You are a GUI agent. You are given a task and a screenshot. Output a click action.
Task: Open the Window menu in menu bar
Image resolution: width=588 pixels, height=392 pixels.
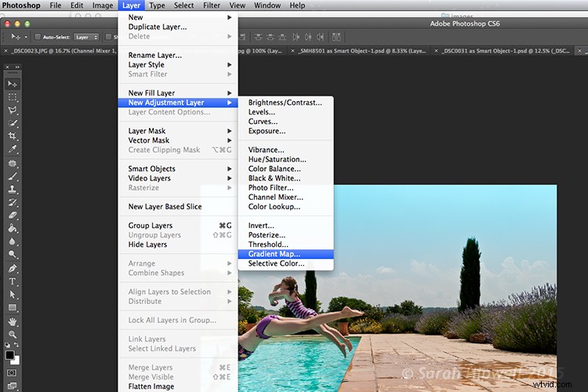(267, 5)
